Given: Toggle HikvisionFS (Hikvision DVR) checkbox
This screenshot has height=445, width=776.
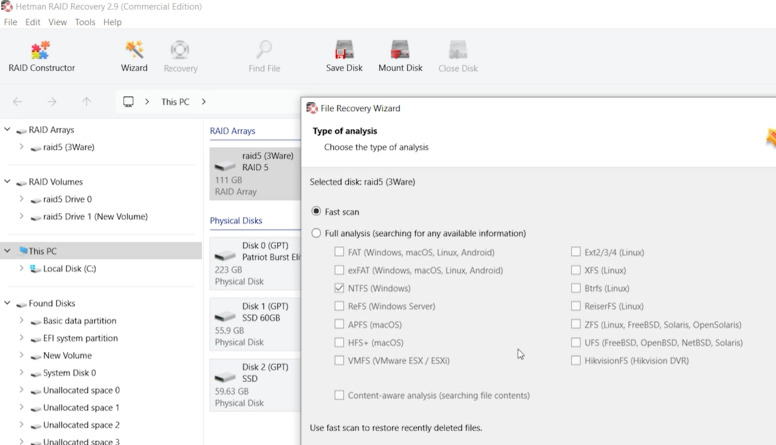Looking at the screenshot, I should click(x=576, y=360).
